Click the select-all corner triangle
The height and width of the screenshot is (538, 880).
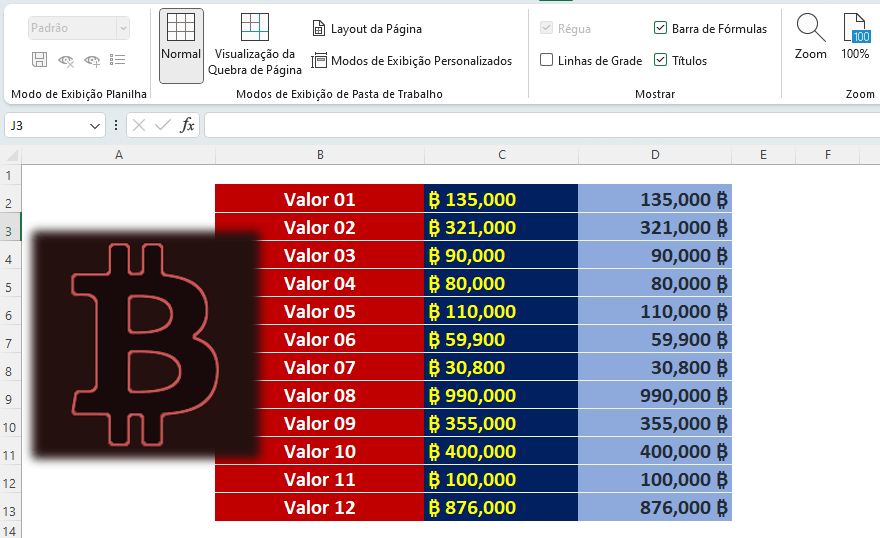click(x=11, y=155)
